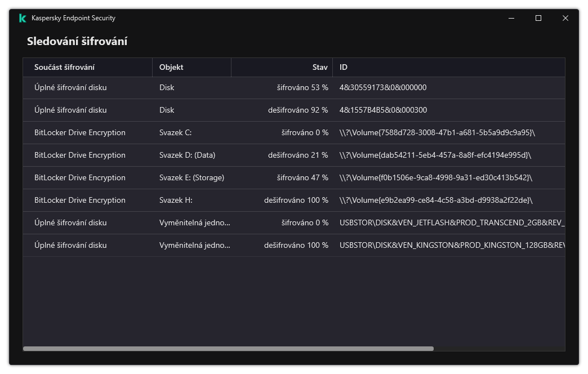Click the Svazek H: volume ID text

[436, 201]
